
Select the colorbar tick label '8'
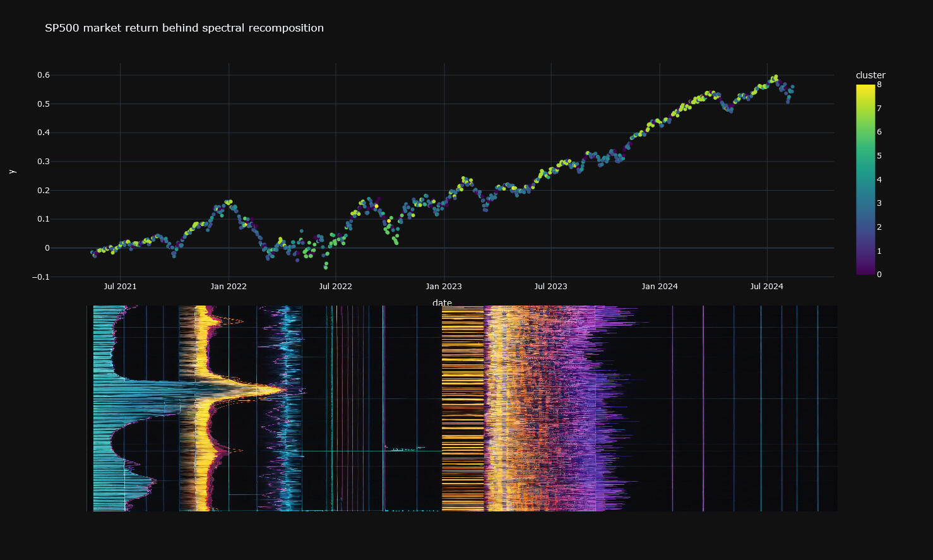[878, 83]
